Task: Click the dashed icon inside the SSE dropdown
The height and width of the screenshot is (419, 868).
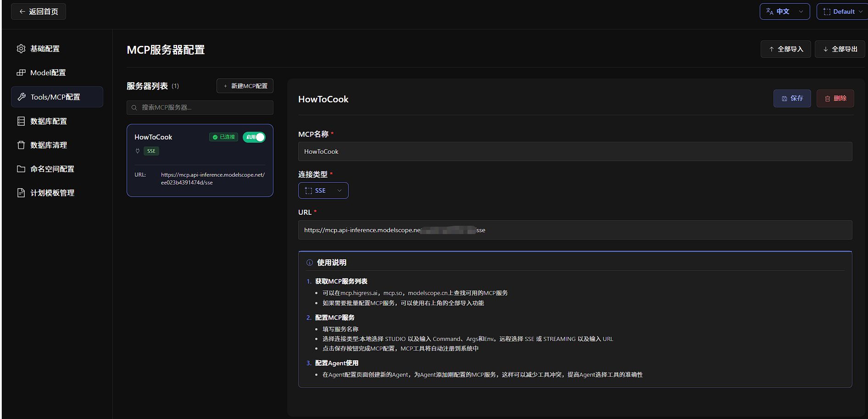Action: pyautogui.click(x=308, y=190)
